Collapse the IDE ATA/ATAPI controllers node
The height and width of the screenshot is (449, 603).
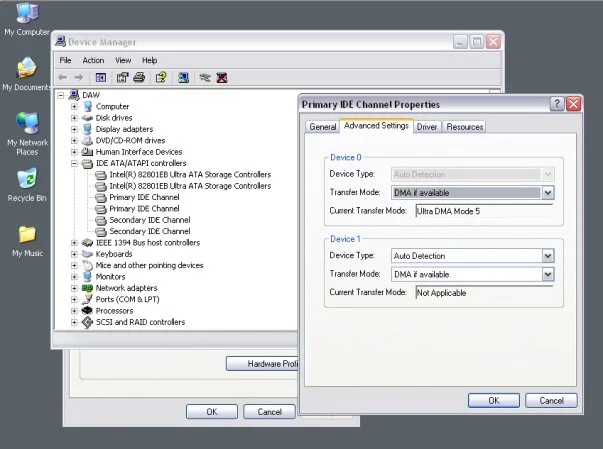pos(74,163)
